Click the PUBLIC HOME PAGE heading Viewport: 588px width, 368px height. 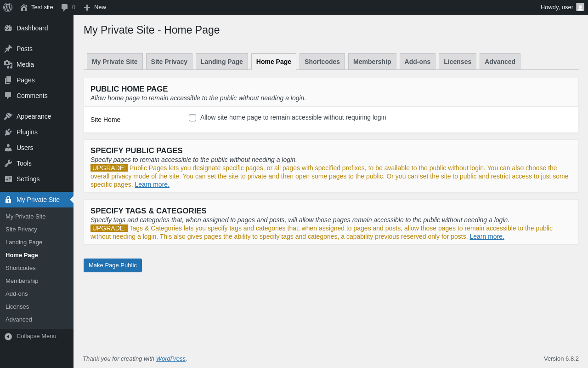(129, 89)
